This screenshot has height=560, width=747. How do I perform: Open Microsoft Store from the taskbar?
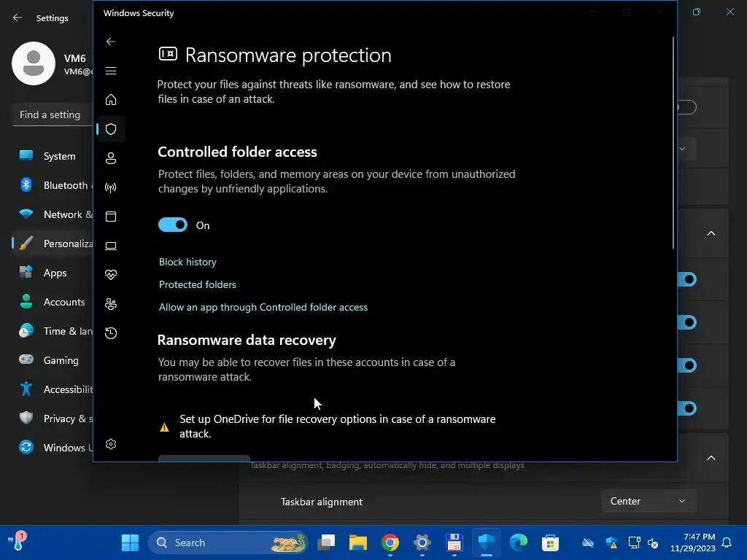(x=550, y=542)
